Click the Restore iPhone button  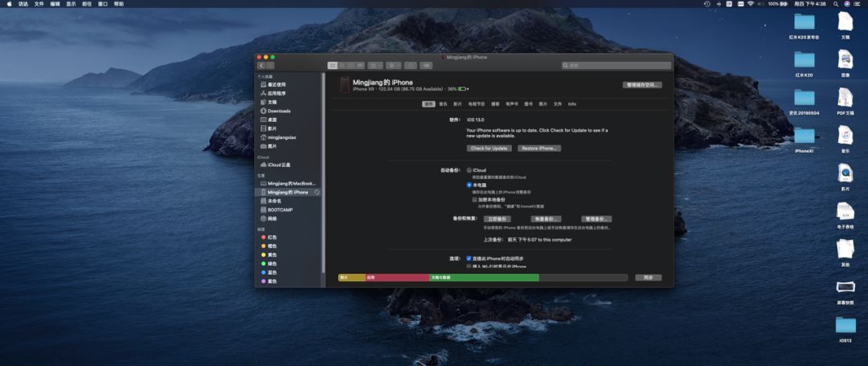click(x=538, y=148)
